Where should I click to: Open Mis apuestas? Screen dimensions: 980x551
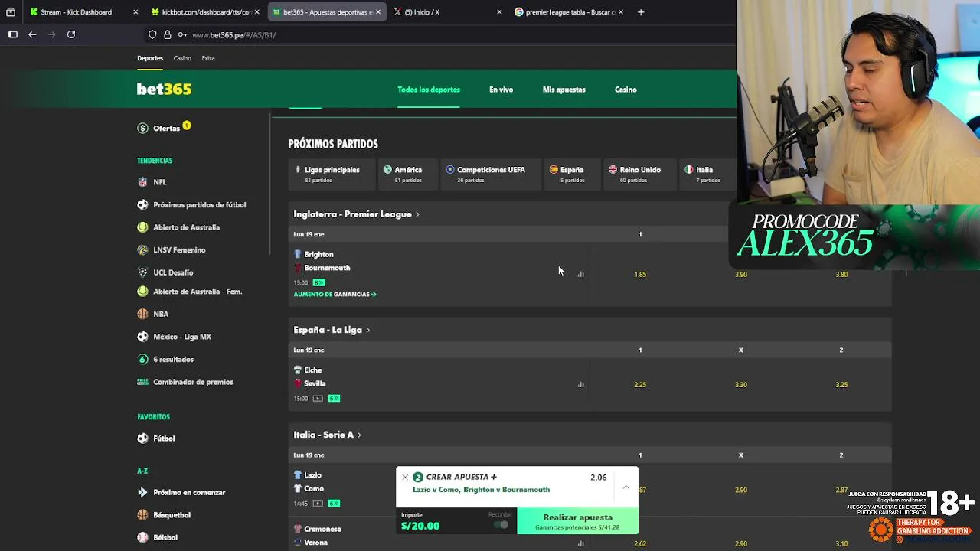(x=563, y=90)
